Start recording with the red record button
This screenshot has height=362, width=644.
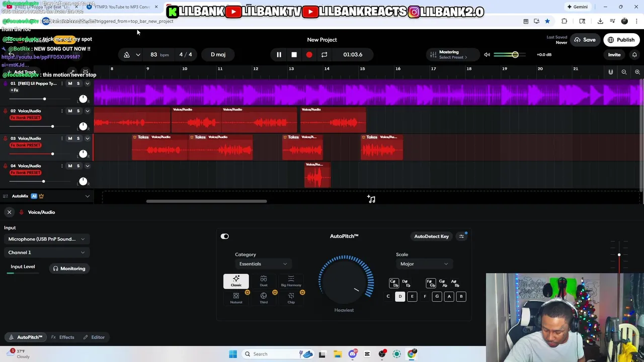point(309,54)
